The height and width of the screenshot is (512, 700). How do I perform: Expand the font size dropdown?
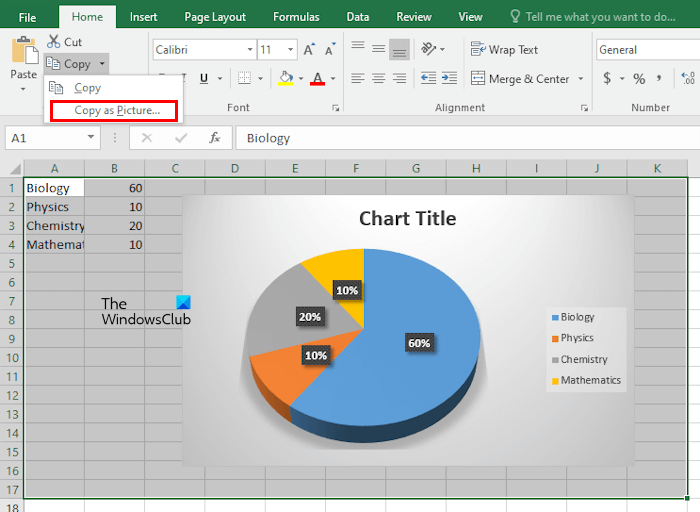coord(290,50)
